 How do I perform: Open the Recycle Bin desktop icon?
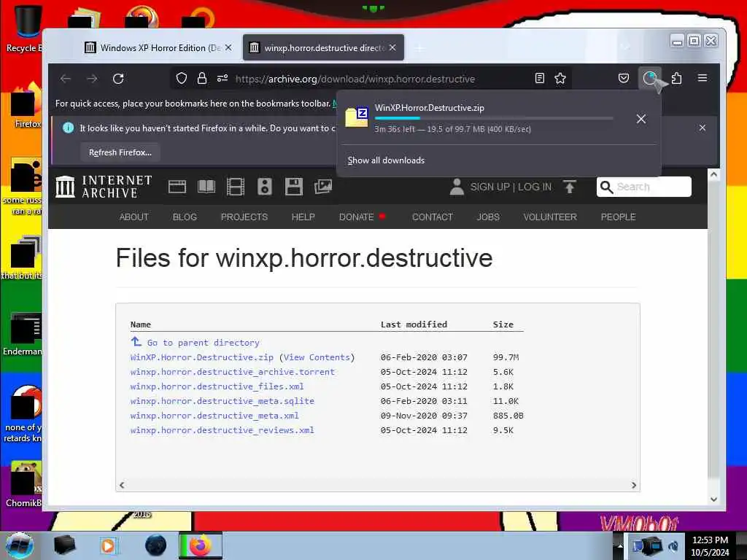[x=23, y=28]
